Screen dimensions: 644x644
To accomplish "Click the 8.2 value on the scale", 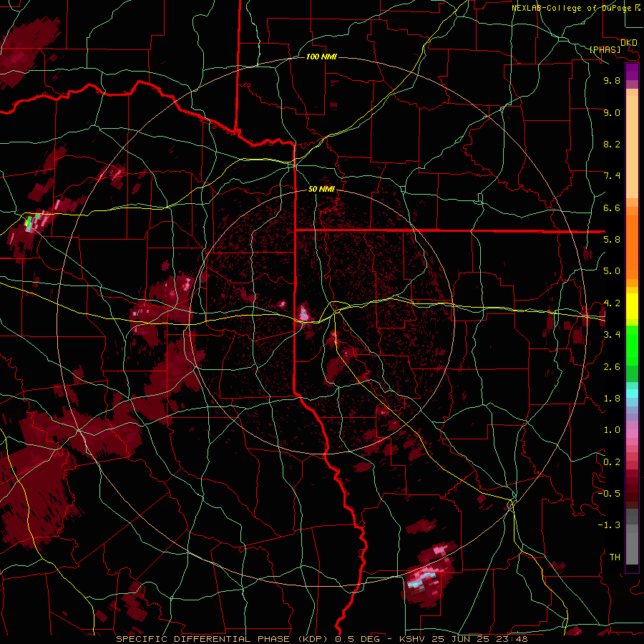I will (x=612, y=144).
